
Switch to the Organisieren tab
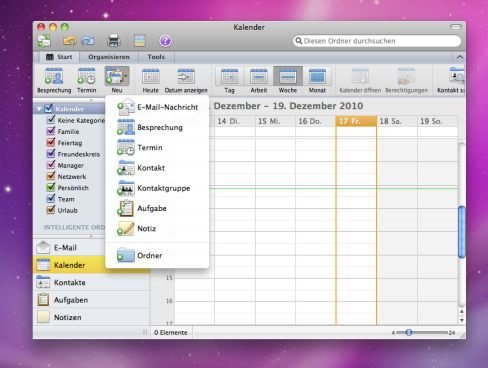click(109, 57)
